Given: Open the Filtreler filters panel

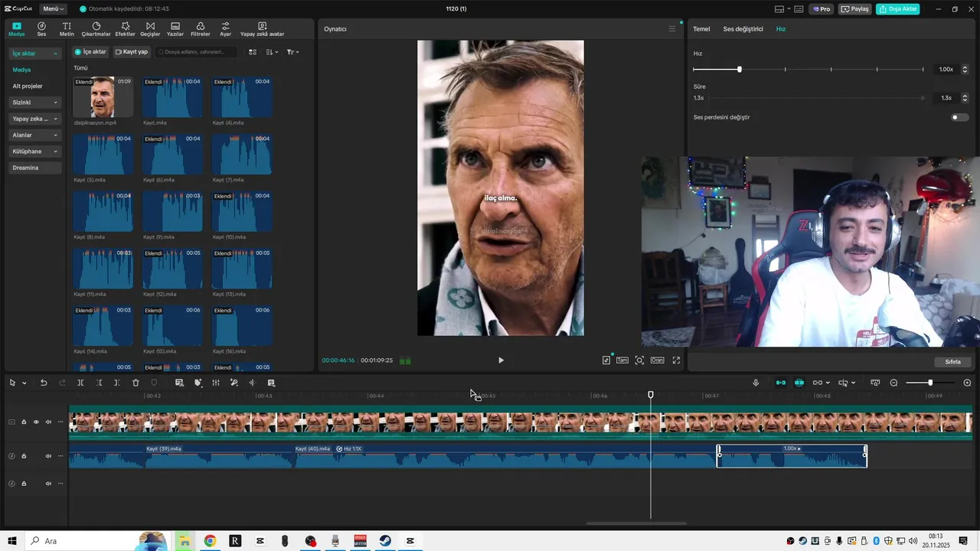Looking at the screenshot, I should [x=201, y=29].
